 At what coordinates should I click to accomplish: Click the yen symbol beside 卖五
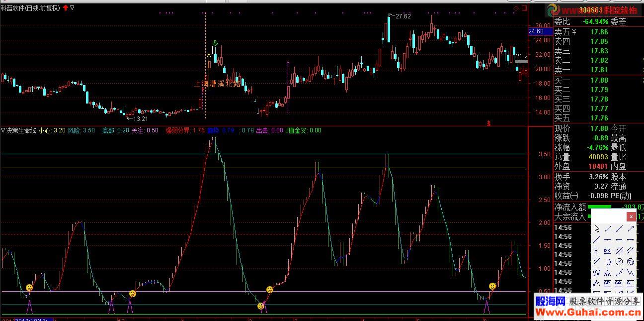click(x=574, y=32)
